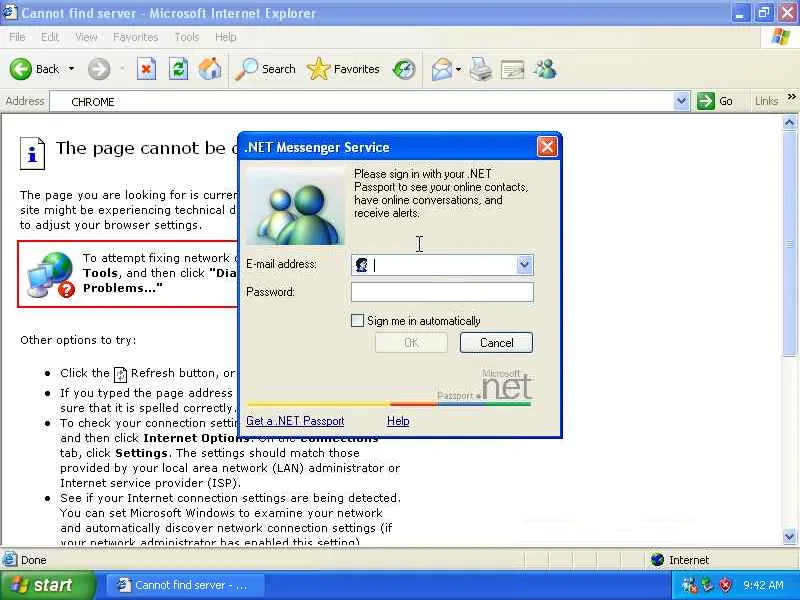Click the info page icon beside heading
800x600 pixels.
(32, 153)
